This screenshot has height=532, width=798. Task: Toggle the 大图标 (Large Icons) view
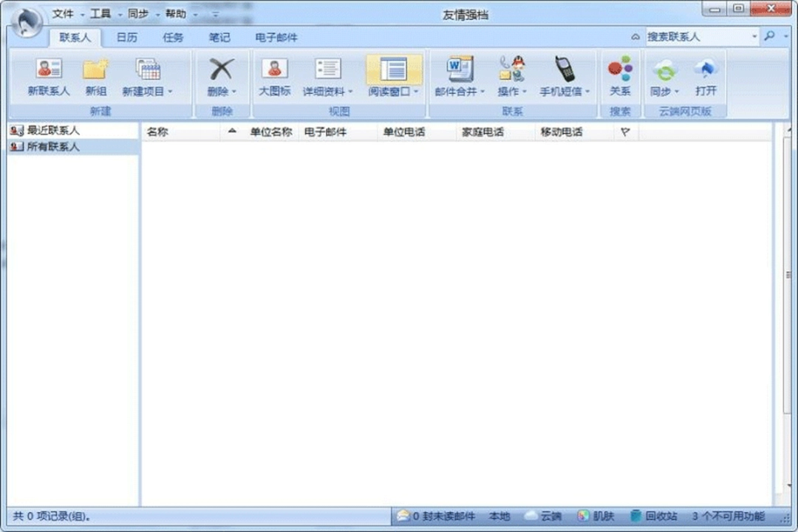coord(274,77)
